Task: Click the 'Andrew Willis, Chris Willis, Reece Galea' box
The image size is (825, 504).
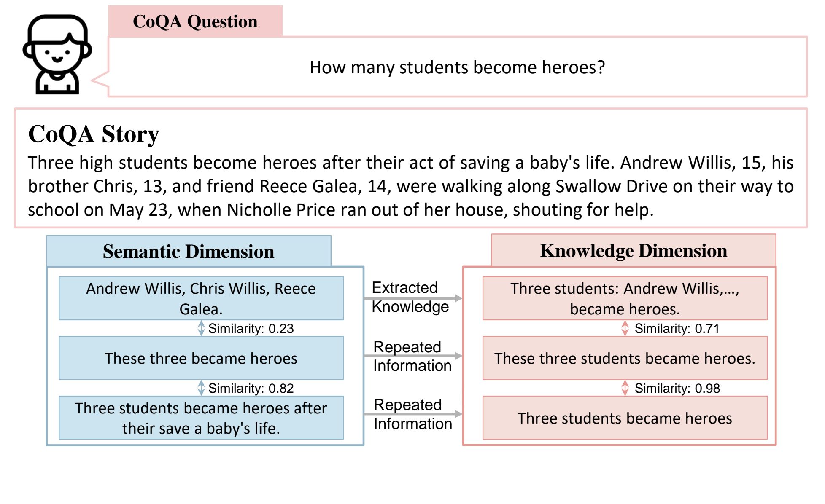Action: [x=201, y=298]
